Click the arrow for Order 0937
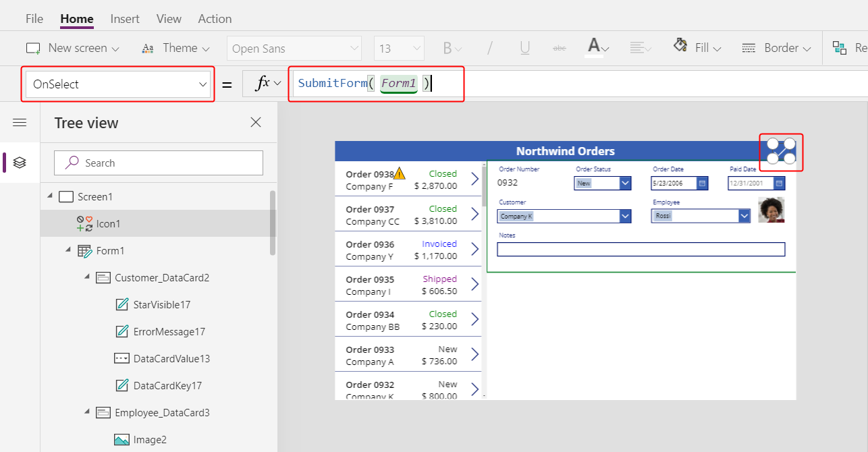 coord(474,214)
